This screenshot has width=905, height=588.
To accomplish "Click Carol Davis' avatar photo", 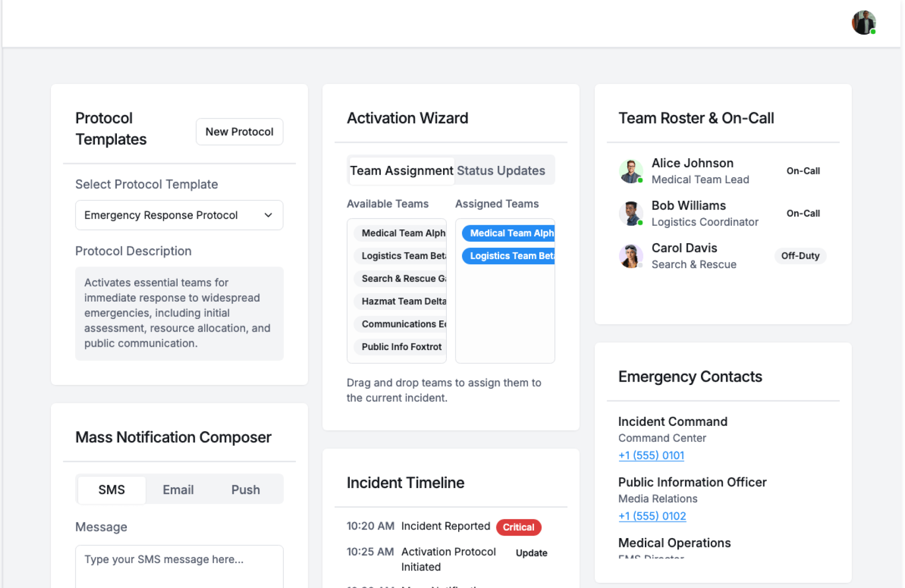I will click(630, 256).
